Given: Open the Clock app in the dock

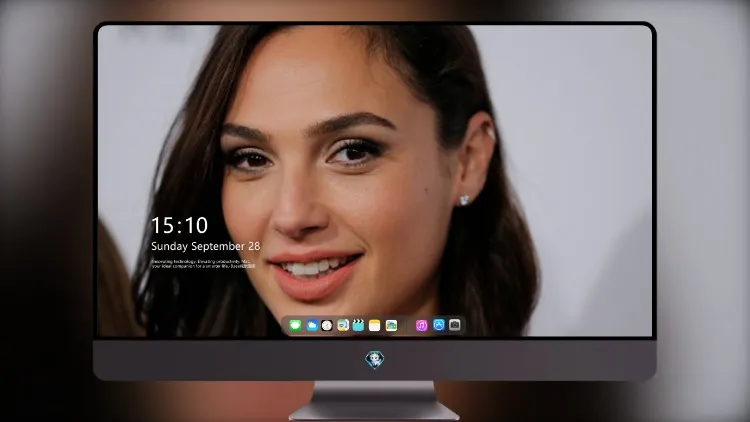Looking at the screenshot, I should pyautogui.click(x=327, y=325).
